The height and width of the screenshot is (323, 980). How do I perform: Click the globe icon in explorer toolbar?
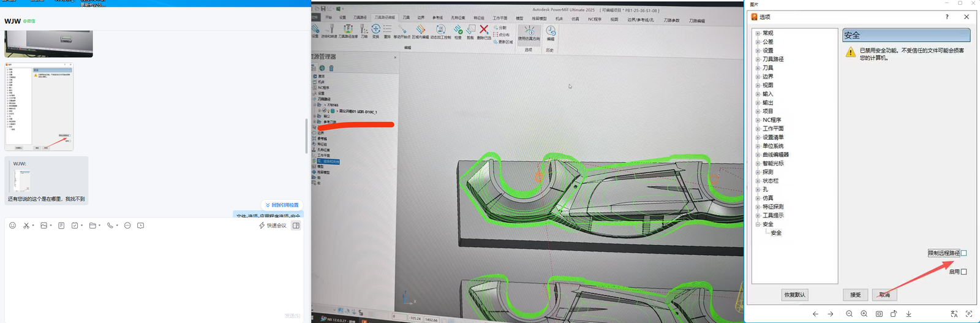322,68
